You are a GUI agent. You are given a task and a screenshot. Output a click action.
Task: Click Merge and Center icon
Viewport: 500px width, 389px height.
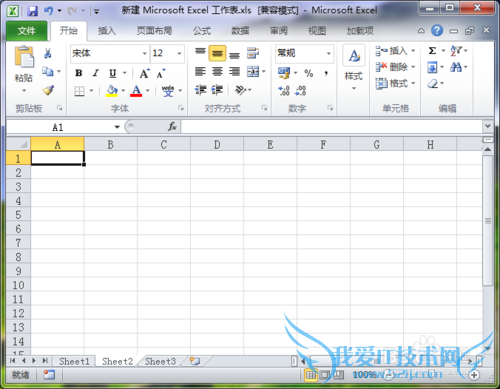253,71
